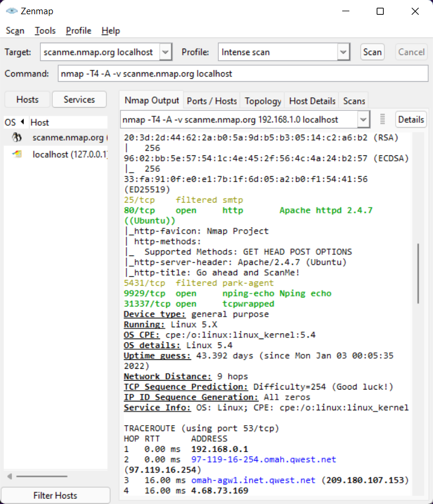Toggle the Hosts view button
The width and height of the screenshot is (433, 504).
click(27, 100)
